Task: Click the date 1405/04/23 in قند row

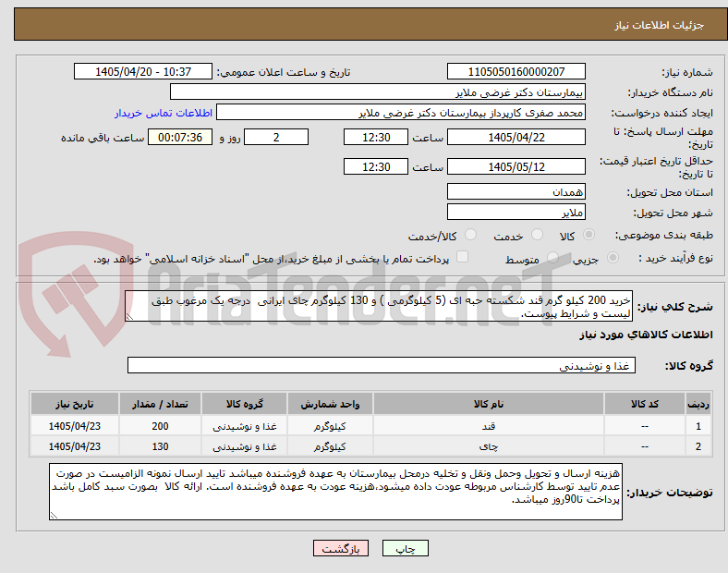Action: 74,426
